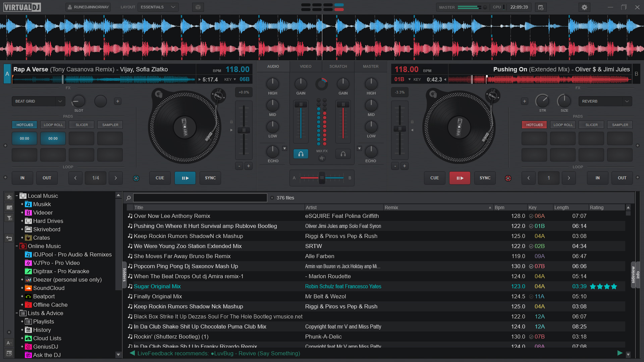Click the SAMPLER pad mode button deck A
644x362 pixels.
click(110, 125)
